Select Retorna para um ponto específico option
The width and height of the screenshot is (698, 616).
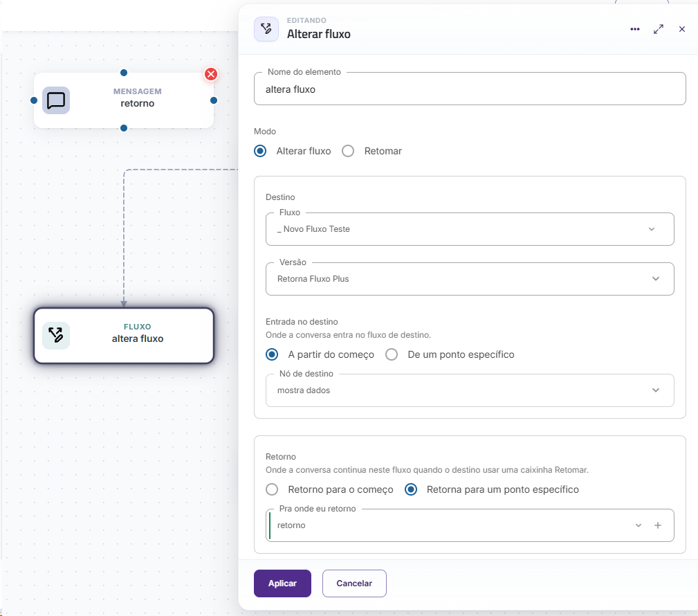coord(411,489)
